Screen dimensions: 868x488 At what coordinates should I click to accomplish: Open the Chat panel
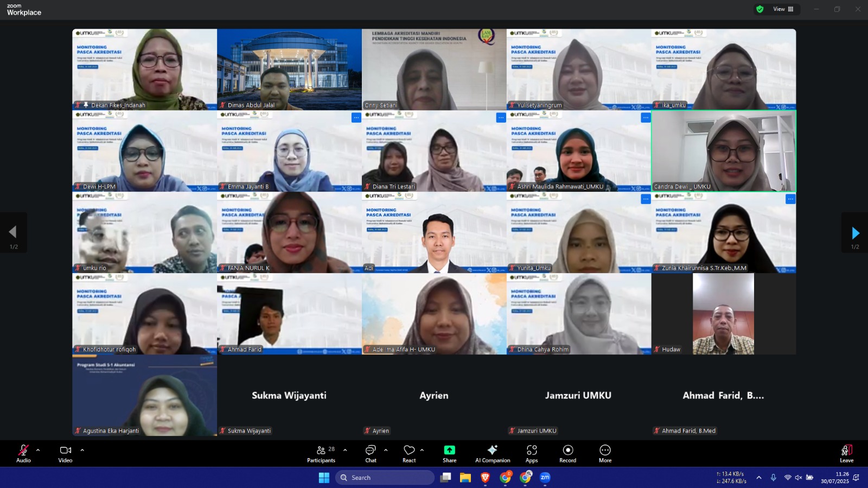click(x=371, y=454)
